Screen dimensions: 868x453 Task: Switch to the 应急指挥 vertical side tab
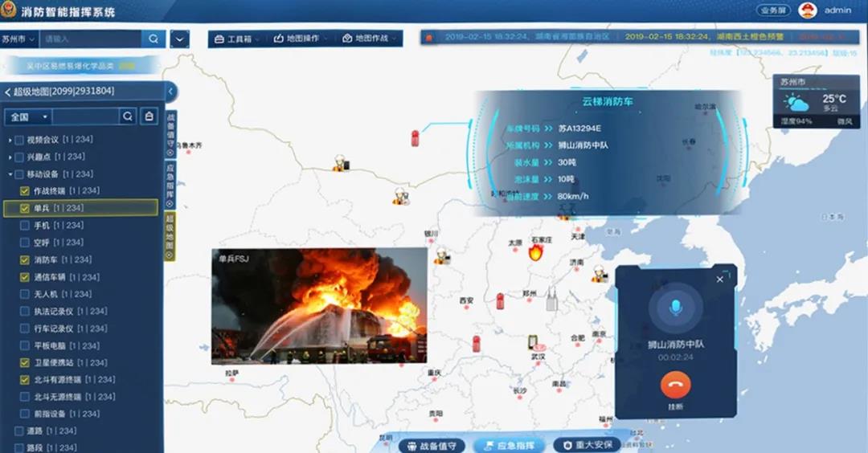[x=170, y=186]
